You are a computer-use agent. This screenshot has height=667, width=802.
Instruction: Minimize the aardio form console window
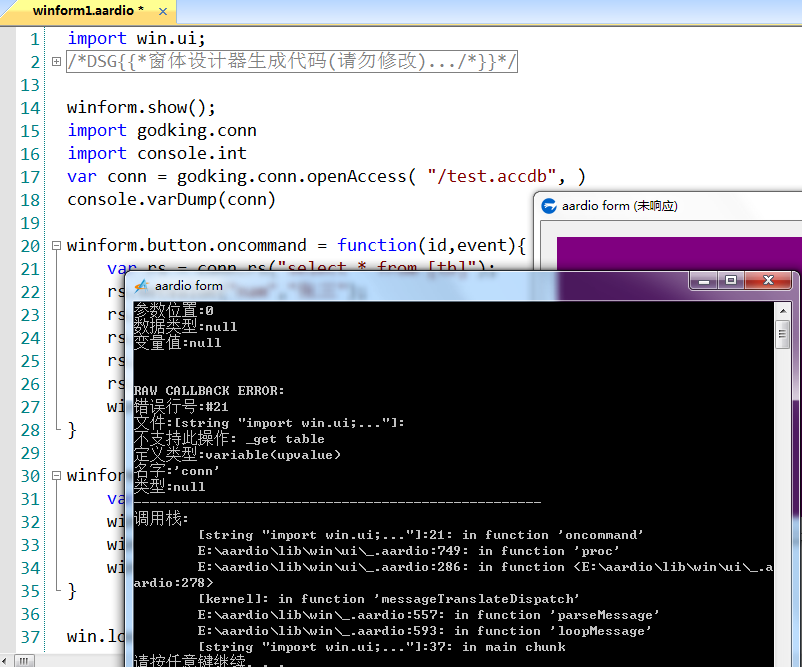704,280
